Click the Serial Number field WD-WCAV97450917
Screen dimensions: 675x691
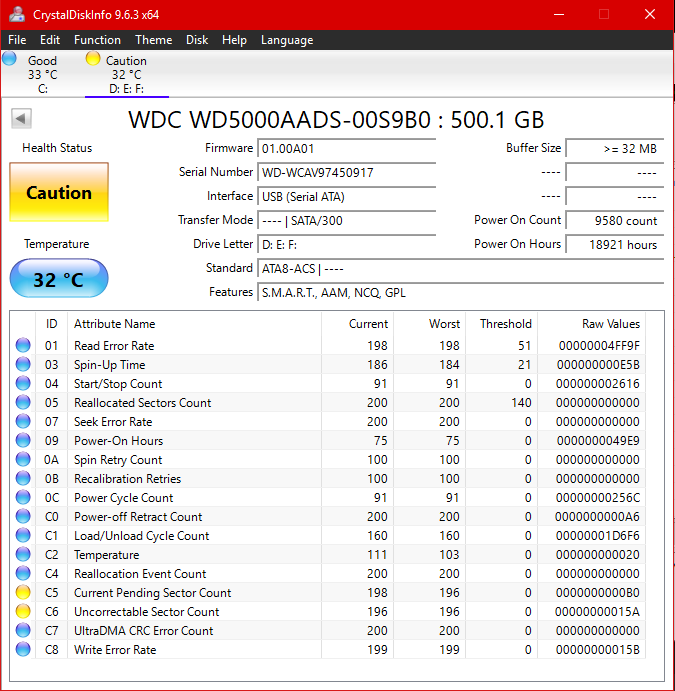pyautogui.click(x=347, y=172)
